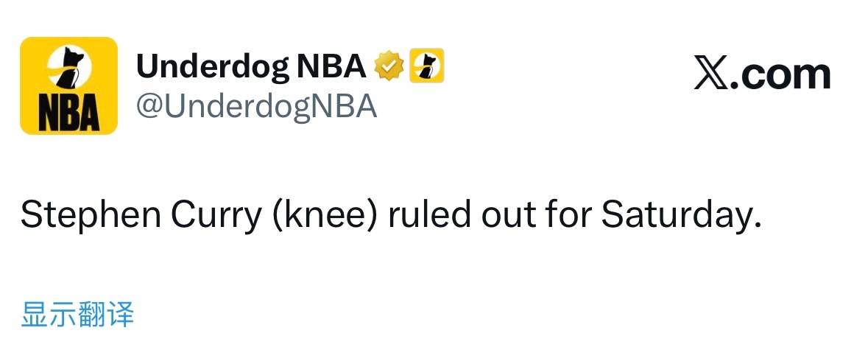Click the dog silhouette inside the avatar
The width and height of the screenshot is (868, 364).
tap(68, 69)
